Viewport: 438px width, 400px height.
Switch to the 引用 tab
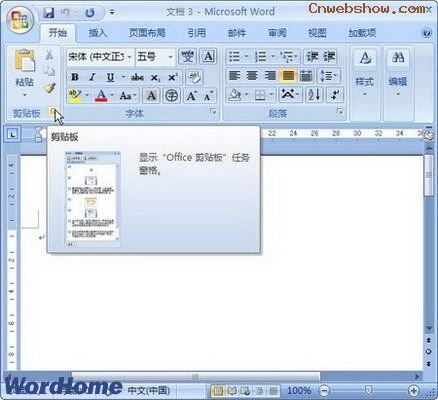click(196, 33)
